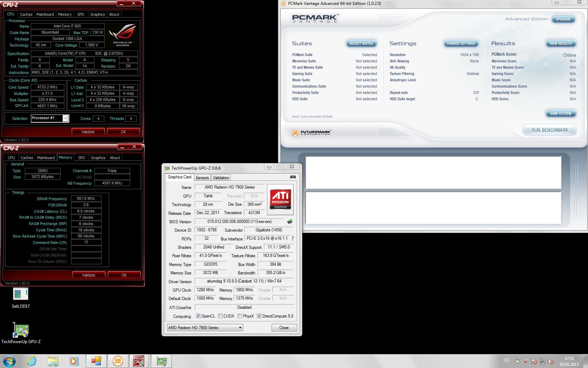
Task: Open SetLOD17 desktop icon
Action: [21, 298]
